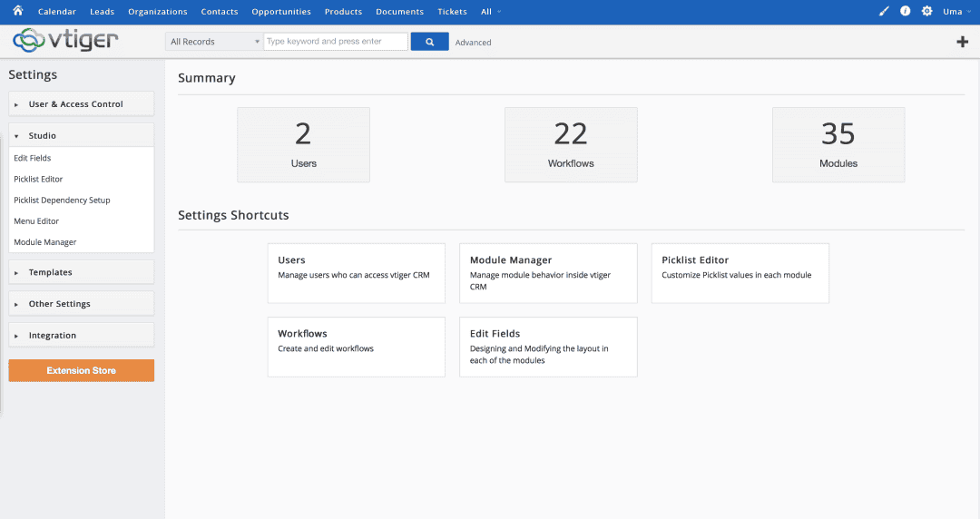Click the plus quick create icon
980x519 pixels.
click(x=963, y=42)
